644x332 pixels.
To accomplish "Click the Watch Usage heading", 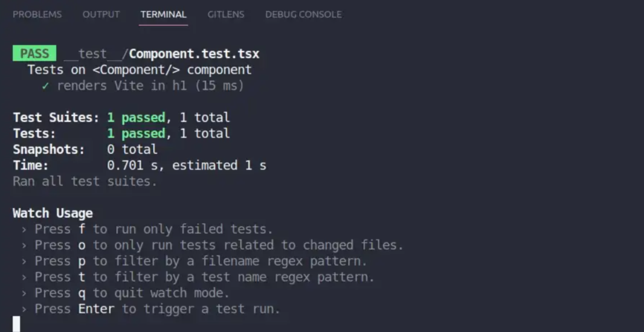I will point(53,213).
